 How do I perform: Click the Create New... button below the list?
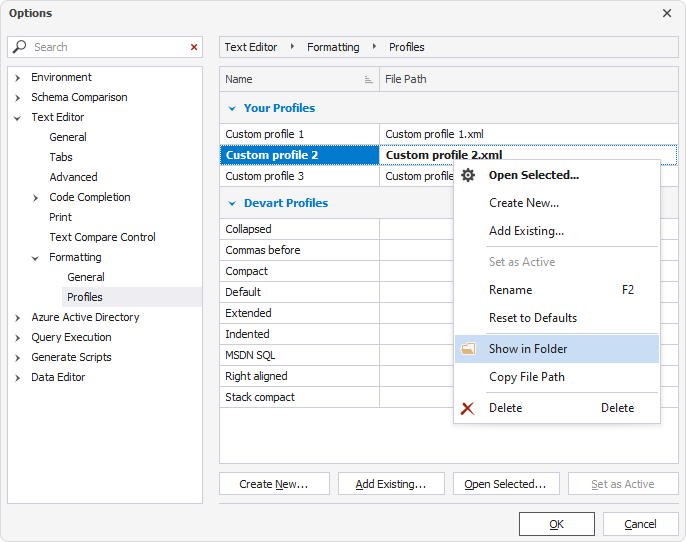pyautogui.click(x=274, y=484)
